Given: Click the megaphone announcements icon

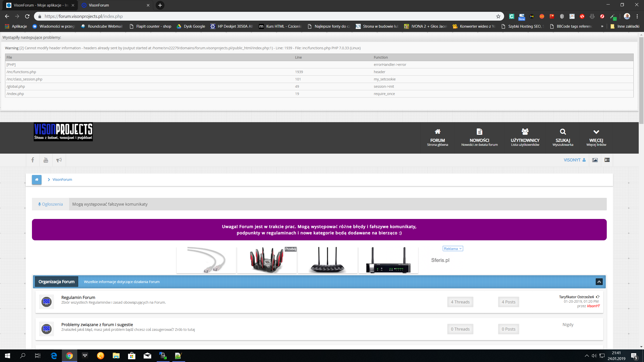Looking at the screenshot, I should 59,160.
